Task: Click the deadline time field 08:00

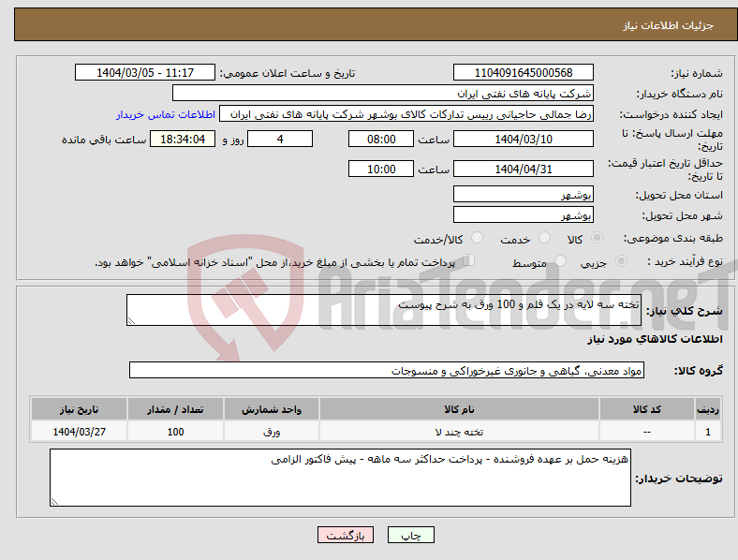Action: click(x=381, y=139)
